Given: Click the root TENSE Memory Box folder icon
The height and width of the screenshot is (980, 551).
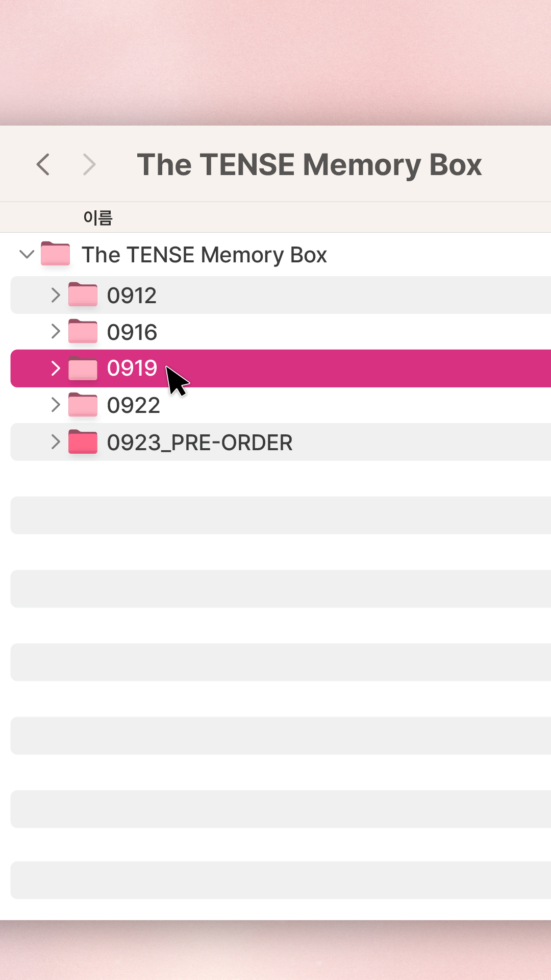Looking at the screenshot, I should [55, 254].
